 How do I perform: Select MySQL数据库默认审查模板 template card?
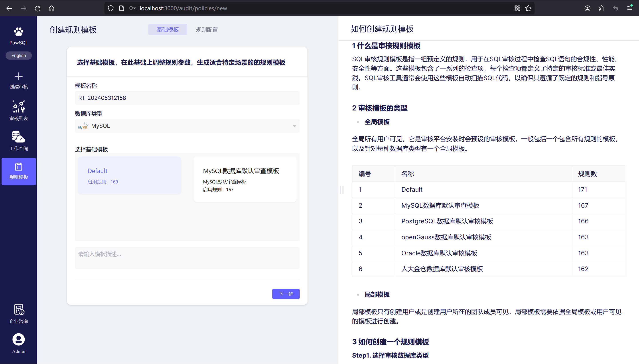tap(245, 179)
